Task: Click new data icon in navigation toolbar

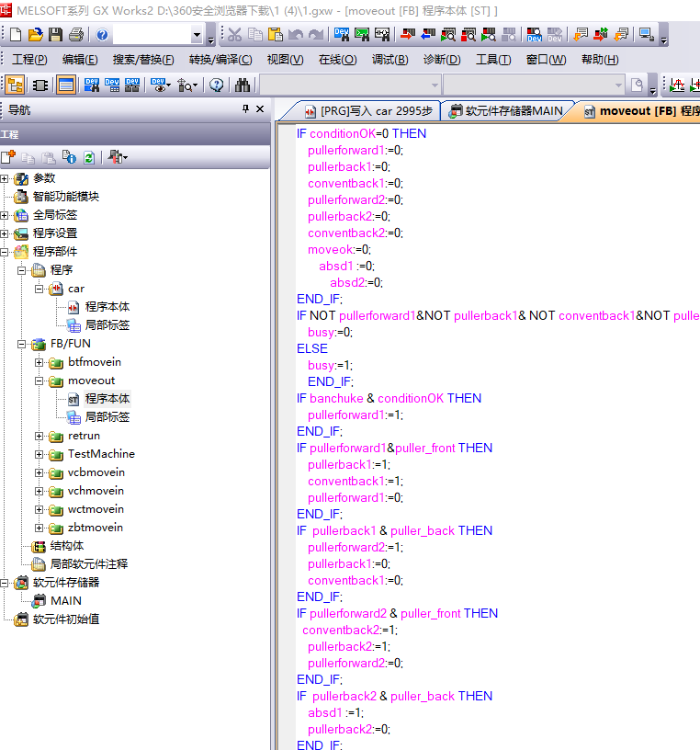Action: [x=8, y=157]
